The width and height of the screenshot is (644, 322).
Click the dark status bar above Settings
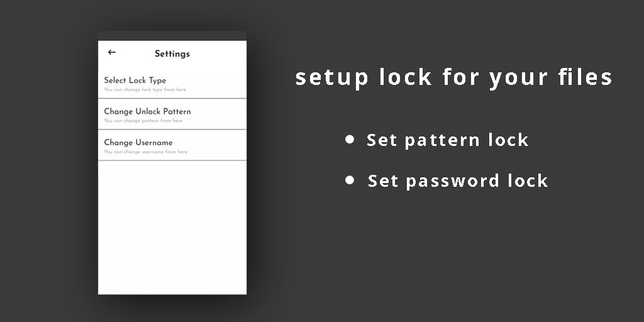pyautogui.click(x=172, y=36)
